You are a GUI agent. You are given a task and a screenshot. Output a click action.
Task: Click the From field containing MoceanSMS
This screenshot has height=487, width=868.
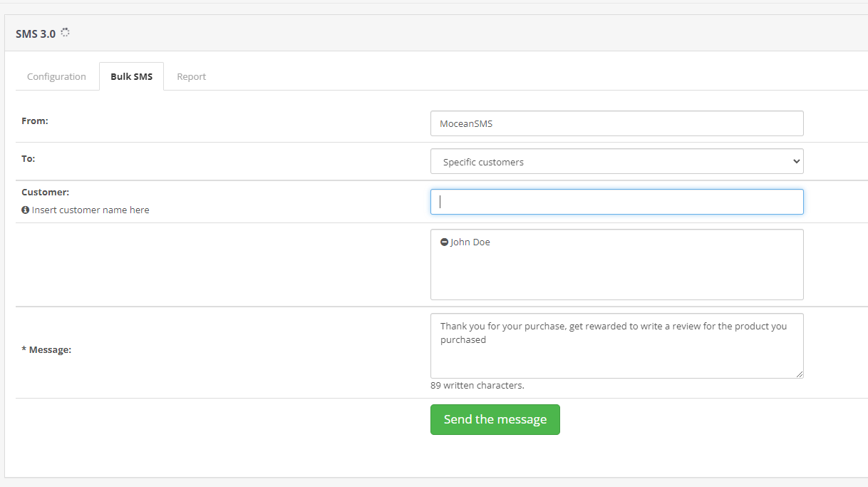point(616,123)
